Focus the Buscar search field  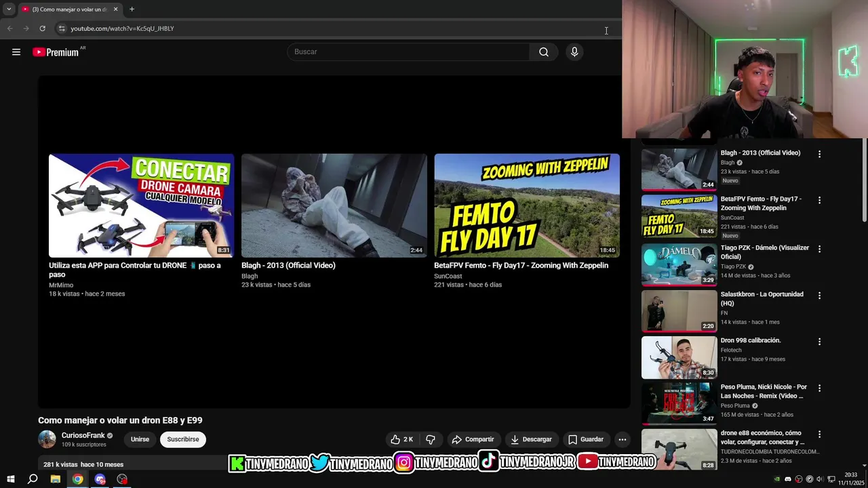point(408,52)
